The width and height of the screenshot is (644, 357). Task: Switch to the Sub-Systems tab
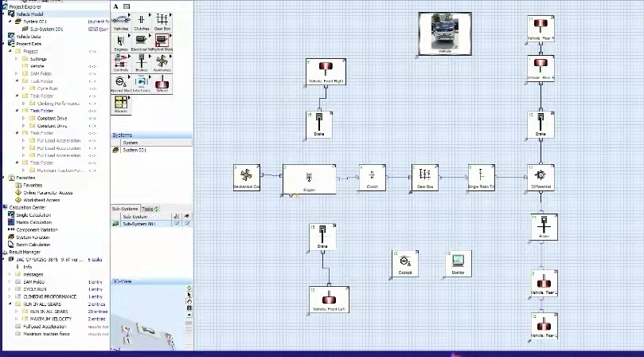click(125, 209)
